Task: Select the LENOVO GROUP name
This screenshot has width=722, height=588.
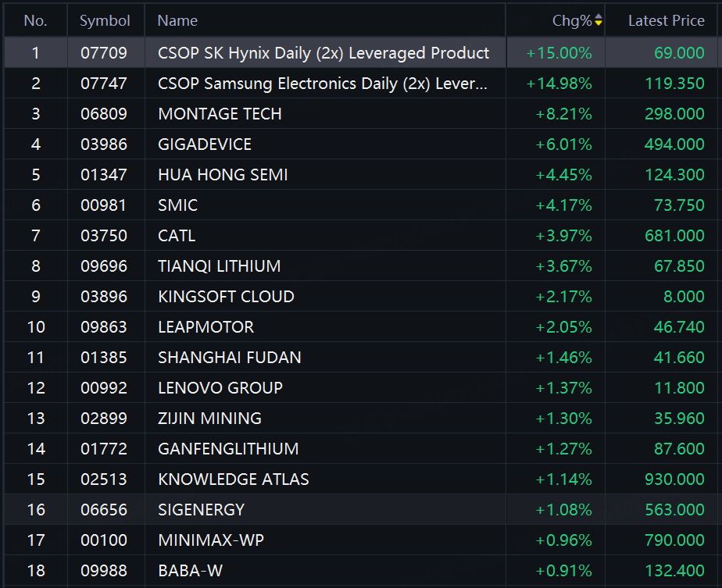Action: coord(220,388)
